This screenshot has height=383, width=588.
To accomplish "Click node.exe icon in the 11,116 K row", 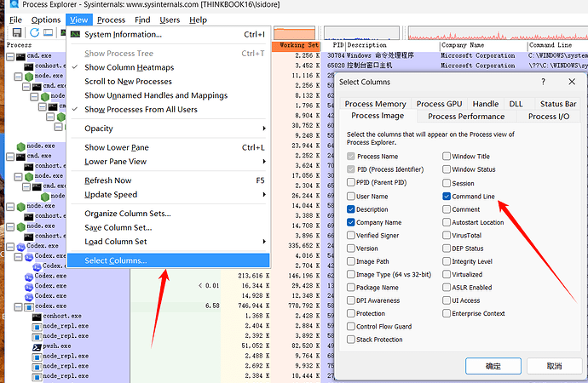I will pyautogui.click(x=29, y=77).
